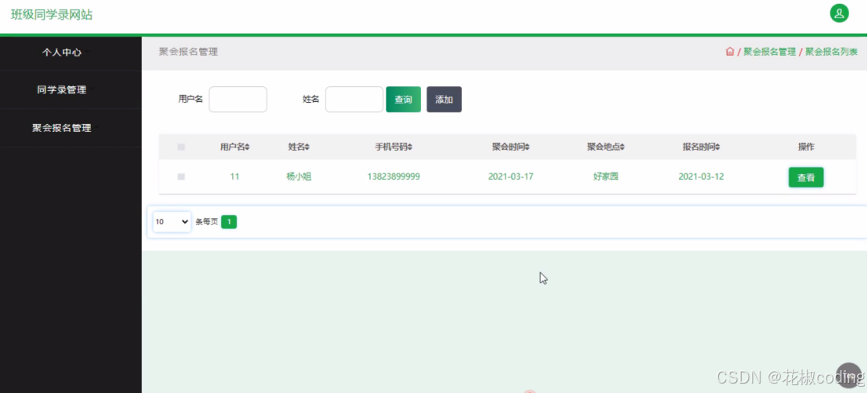Click username cell 11

(234, 176)
